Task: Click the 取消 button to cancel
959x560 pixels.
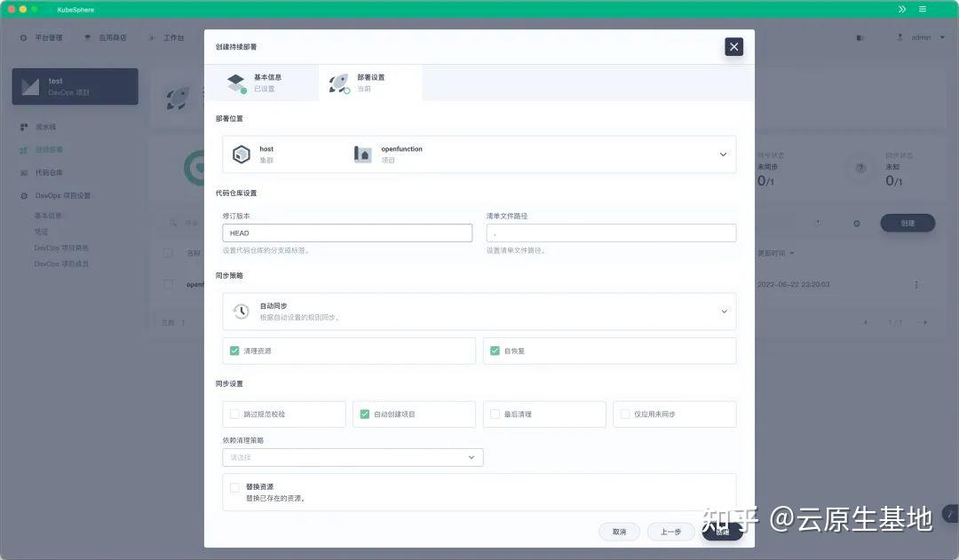Action: 619,531
